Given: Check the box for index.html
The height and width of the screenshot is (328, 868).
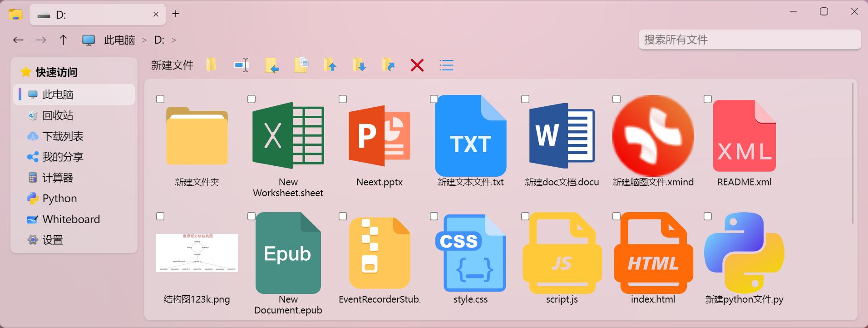Looking at the screenshot, I should point(616,216).
